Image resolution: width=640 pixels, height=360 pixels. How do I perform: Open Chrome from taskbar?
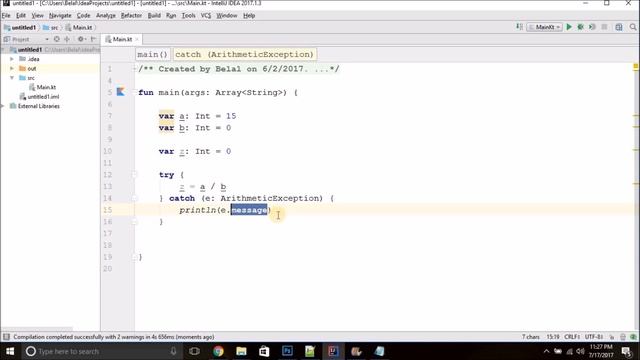(x=218, y=351)
